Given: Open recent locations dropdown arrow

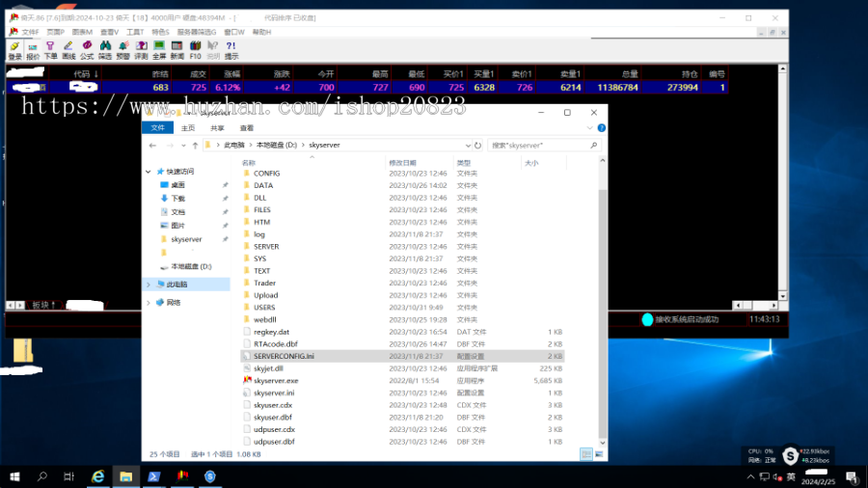Looking at the screenshot, I should [x=183, y=146].
